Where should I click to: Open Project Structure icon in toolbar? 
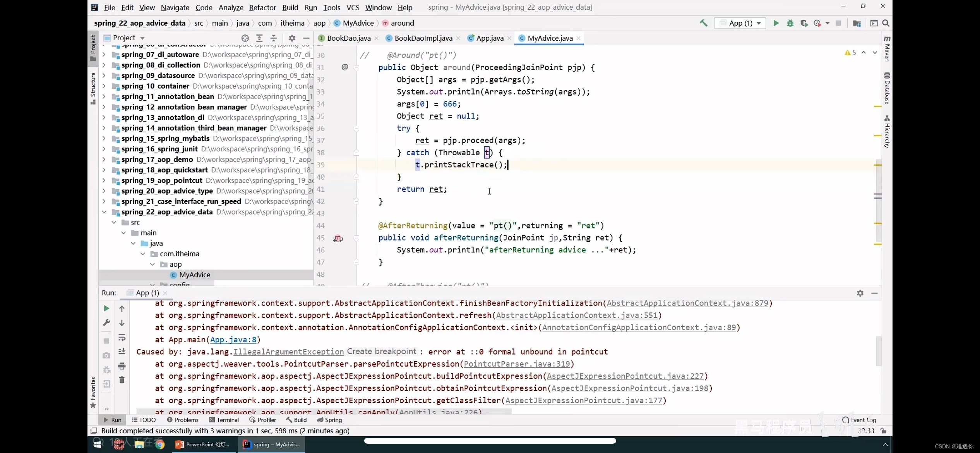(x=857, y=23)
